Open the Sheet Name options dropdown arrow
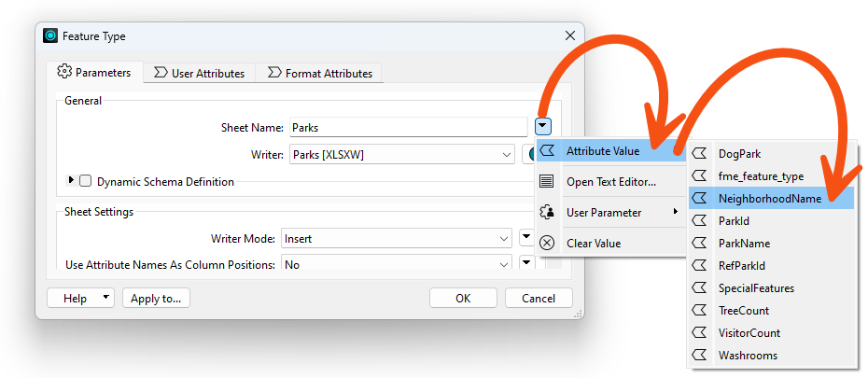The width and height of the screenshot is (868, 378). coord(543,127)
